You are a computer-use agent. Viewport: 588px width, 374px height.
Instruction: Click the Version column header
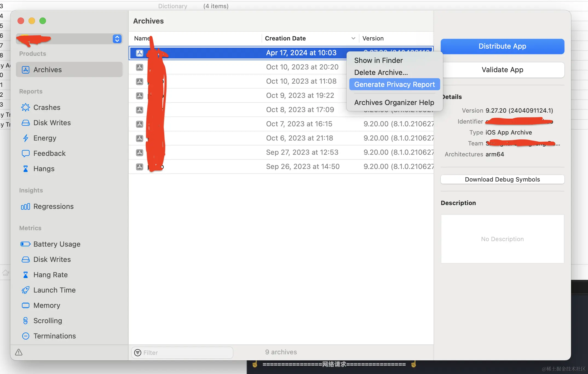[x=396, y=38]
